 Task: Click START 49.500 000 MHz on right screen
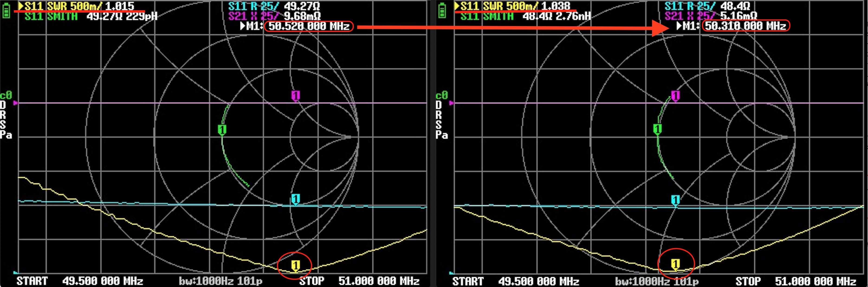[x=516, y=281]
